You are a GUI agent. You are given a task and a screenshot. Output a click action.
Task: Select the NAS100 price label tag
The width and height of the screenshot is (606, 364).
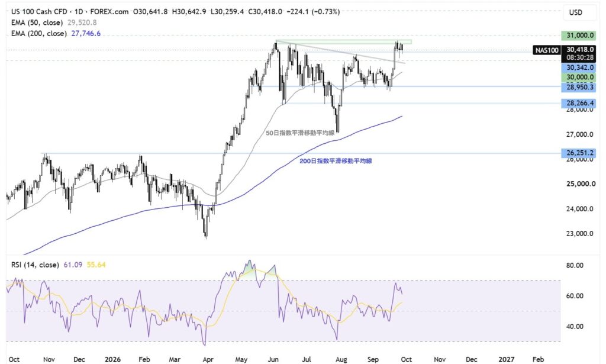pyautogui.click(x=546, y=50)
